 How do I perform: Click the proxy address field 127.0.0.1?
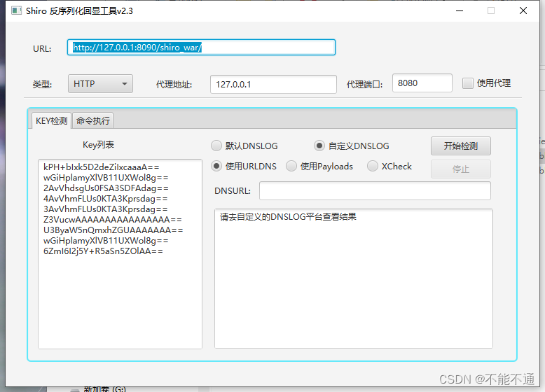(273, 85)
